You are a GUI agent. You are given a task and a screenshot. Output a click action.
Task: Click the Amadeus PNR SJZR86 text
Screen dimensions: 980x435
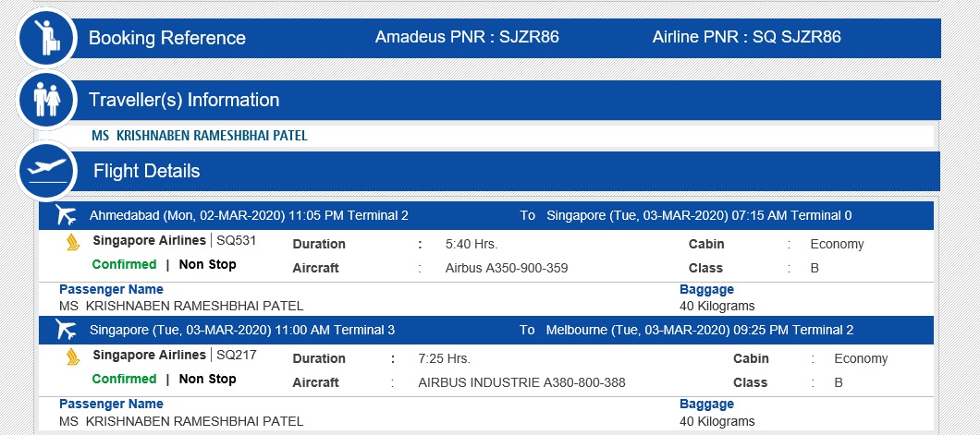click(x=467, y=37)
